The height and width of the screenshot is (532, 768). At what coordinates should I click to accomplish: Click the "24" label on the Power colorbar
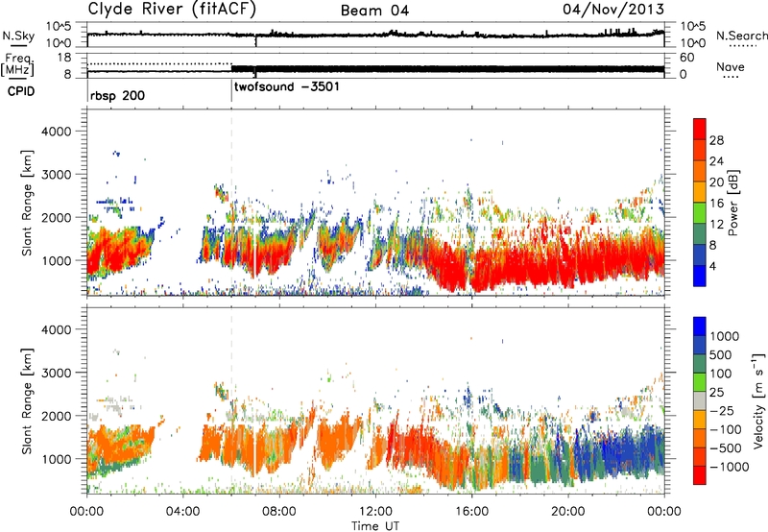point(716,161)
